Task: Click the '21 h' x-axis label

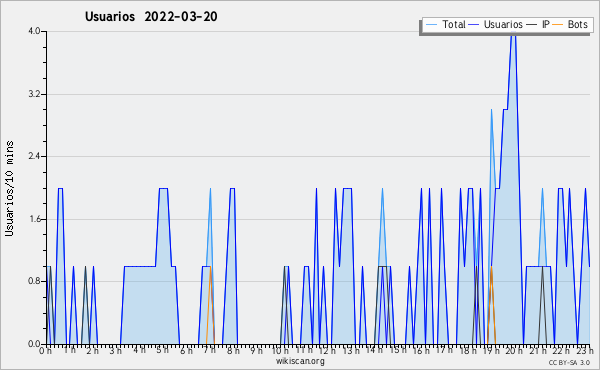Action: 538,351
